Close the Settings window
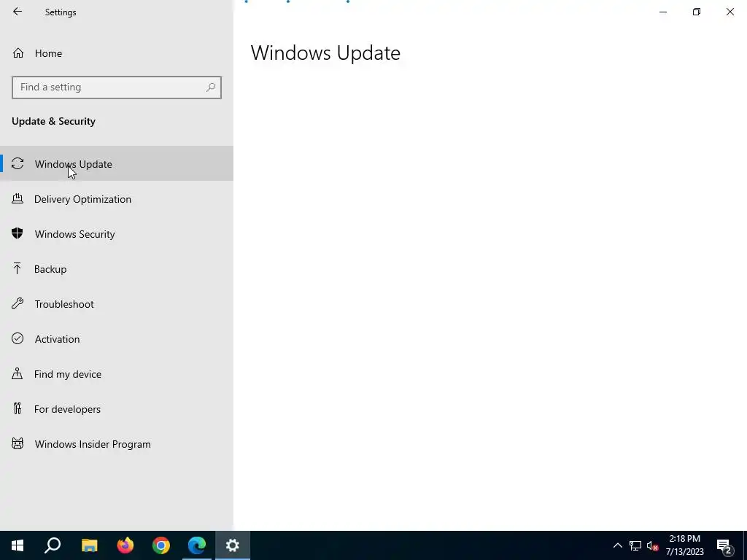Image resolution: width=747 pixels, height=560 pixels. point(729,12)
